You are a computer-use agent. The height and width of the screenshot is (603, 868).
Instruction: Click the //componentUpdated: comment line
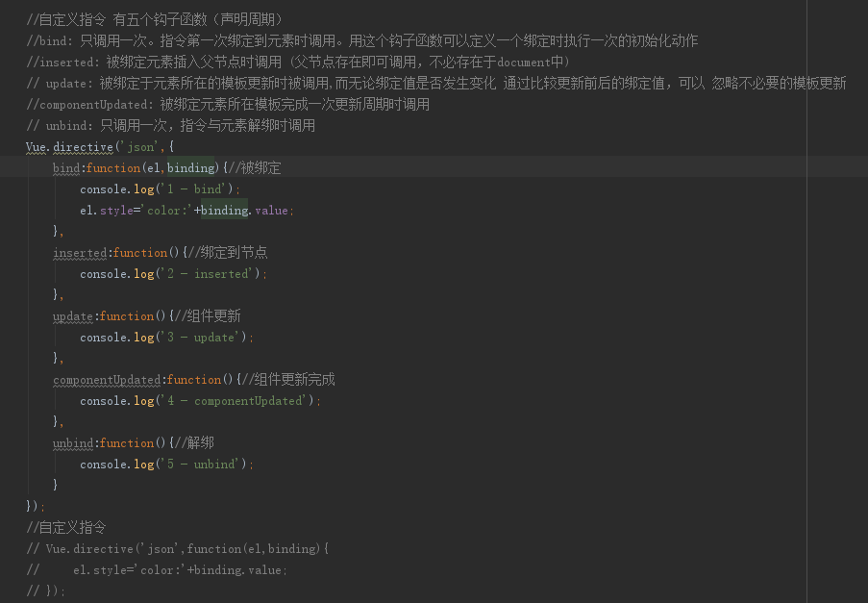pos(228,104)
